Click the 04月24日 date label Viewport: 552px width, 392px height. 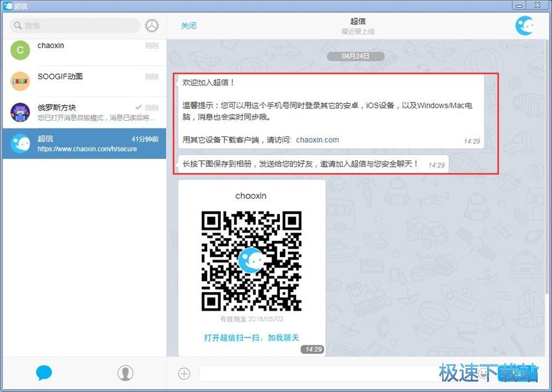(356, 56)
